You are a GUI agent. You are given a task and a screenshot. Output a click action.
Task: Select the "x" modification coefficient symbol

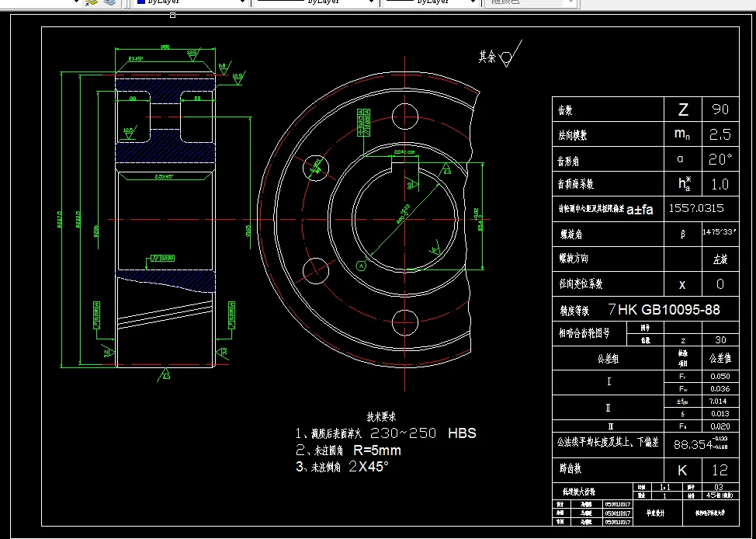pyautogui.click(x=682, y=285)
